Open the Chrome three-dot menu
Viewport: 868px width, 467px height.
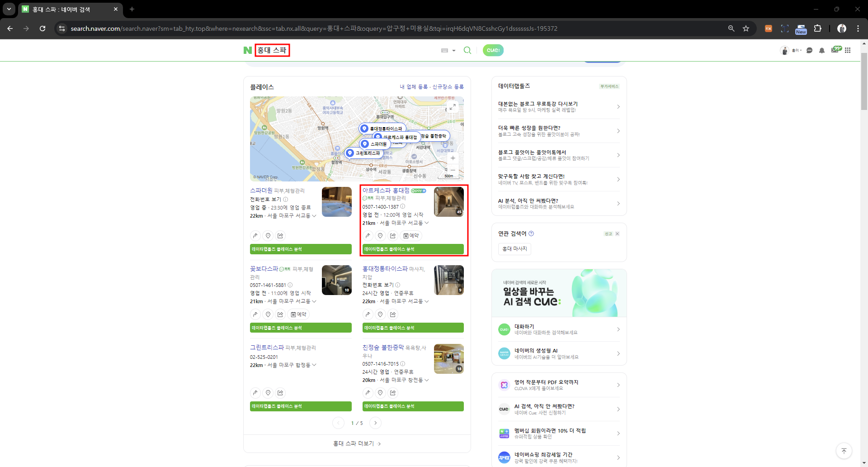(x=858, y=29)
